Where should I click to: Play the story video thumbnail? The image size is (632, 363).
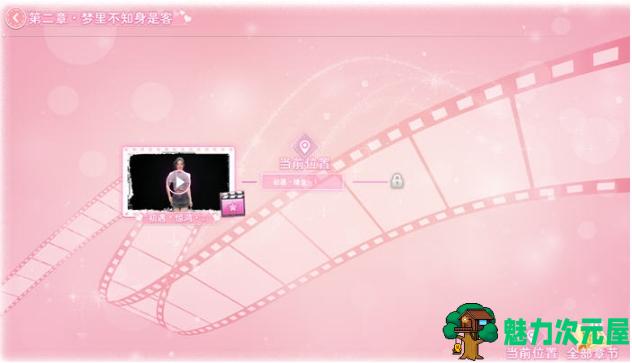coord(179,182)
